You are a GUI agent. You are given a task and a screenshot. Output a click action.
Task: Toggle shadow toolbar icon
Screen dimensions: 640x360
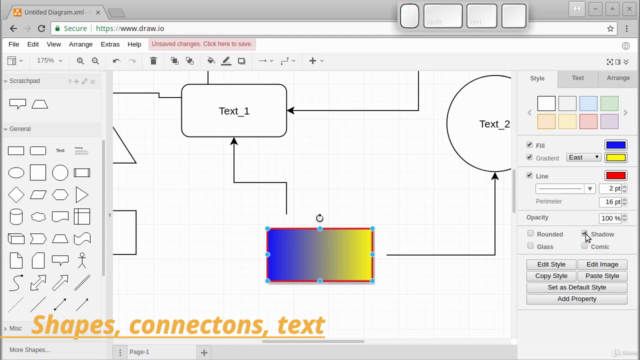242,61
